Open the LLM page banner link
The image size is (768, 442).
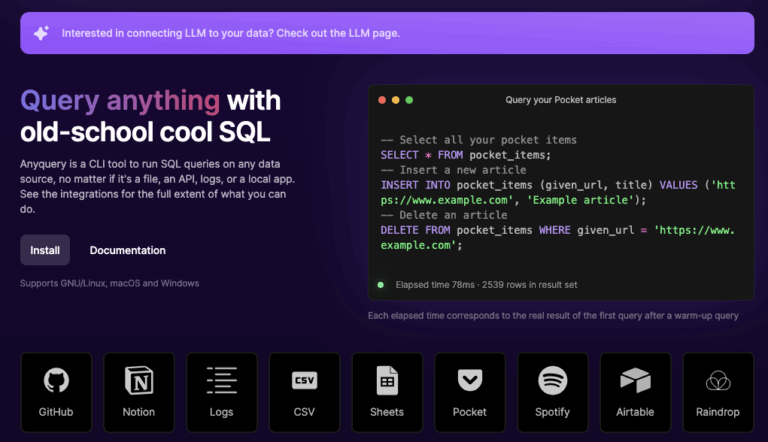[x=387, y=33]
